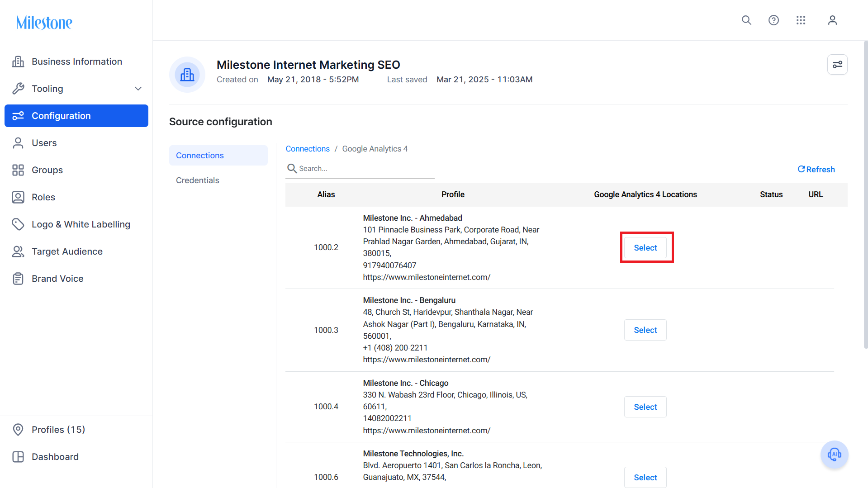Click alias 1000.6 cell
868x488 pixels.
pyautogui.click(x=326, y=477)
